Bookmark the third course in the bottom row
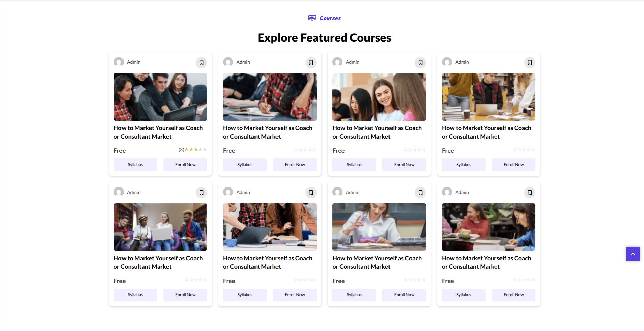644x331 pixels. tap(420, 193)
